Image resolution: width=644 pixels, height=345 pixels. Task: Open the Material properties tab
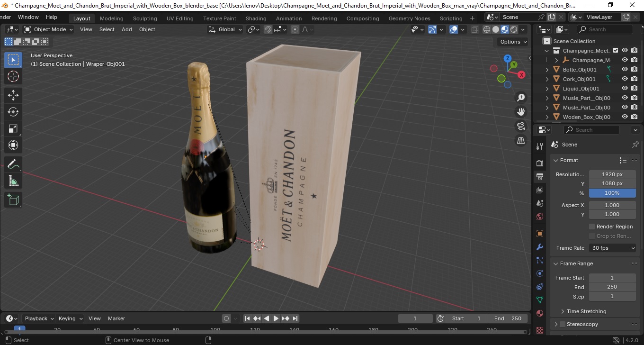pos(539,313)
